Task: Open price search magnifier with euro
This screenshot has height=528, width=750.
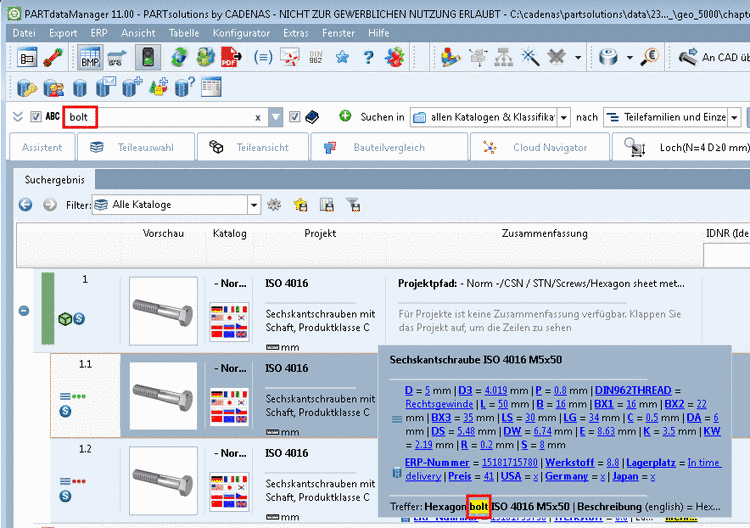Action: [x=650, y=57]
